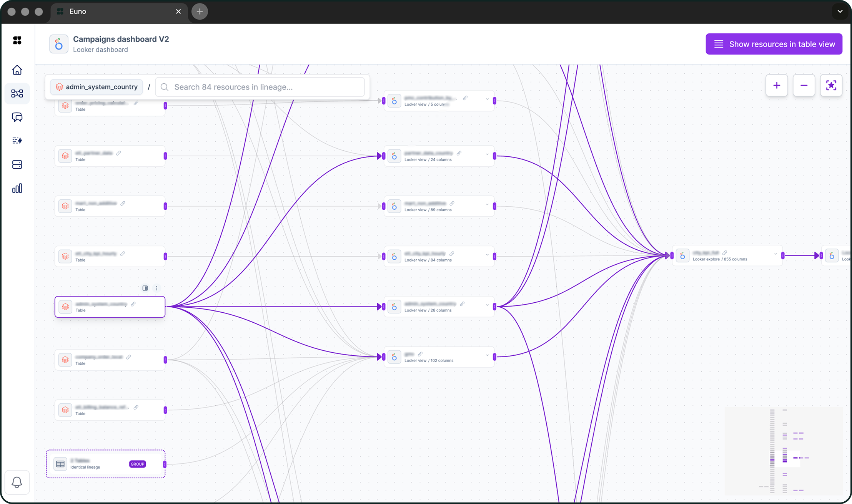Expand the 28 columns Looker view node
The height and width of the screenshot is (504, 852).
tap(487, 305)
